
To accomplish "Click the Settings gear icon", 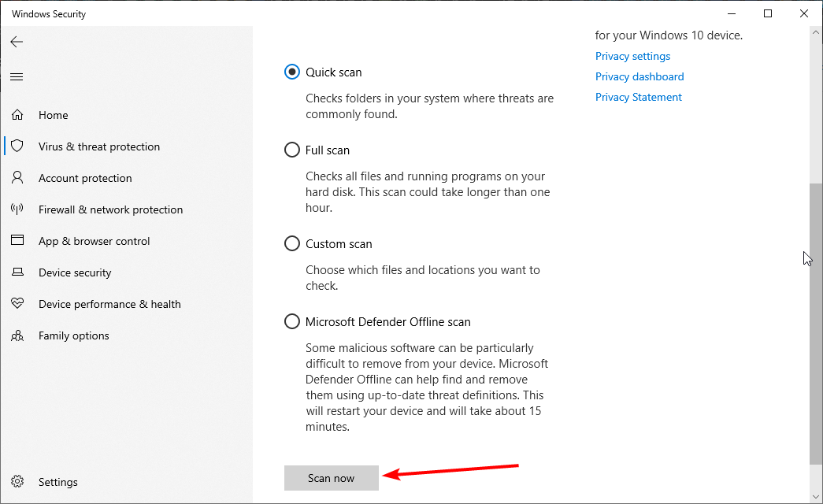I will [17, 481].
